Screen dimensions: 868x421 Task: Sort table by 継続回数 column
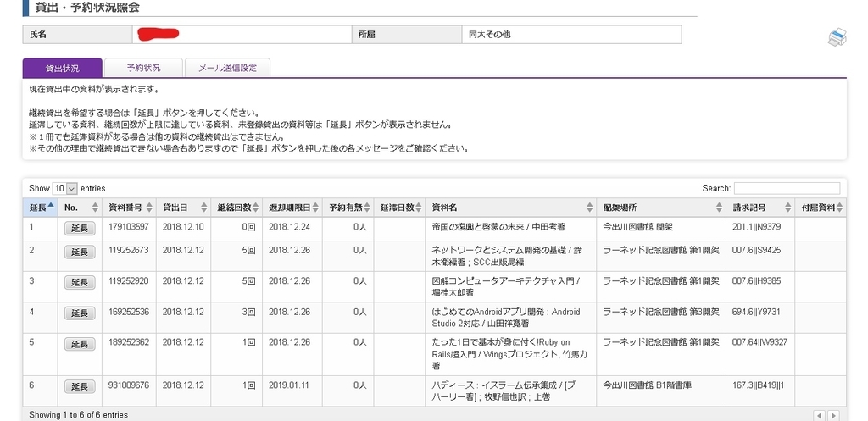[236, 208]
